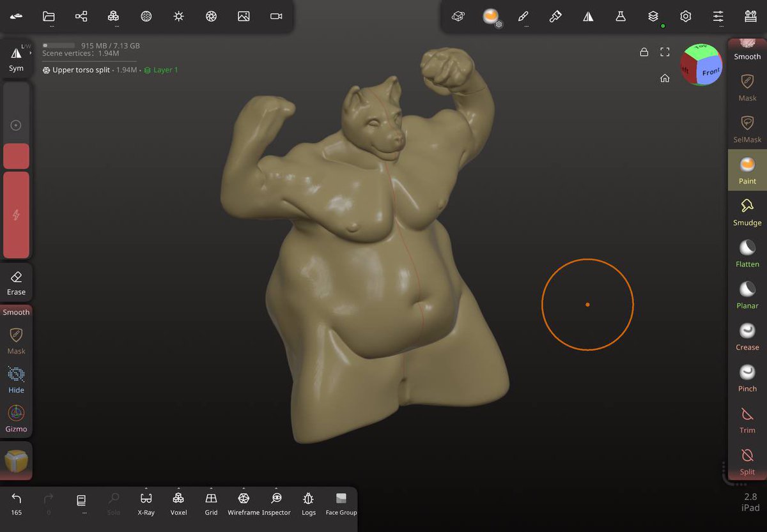767x532 pixels.
Task: Toggle X-Ray view mode
Action: point(146,503)
